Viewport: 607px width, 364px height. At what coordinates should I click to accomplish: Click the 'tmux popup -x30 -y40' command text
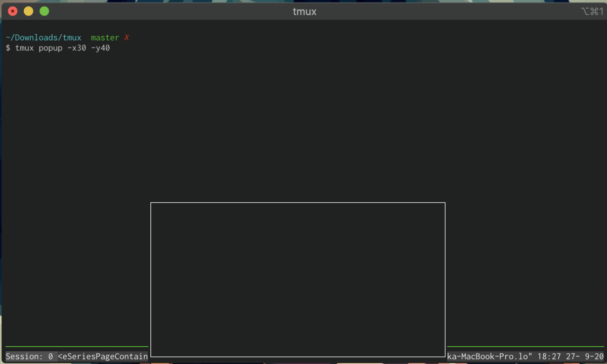(x=63, y=48)
